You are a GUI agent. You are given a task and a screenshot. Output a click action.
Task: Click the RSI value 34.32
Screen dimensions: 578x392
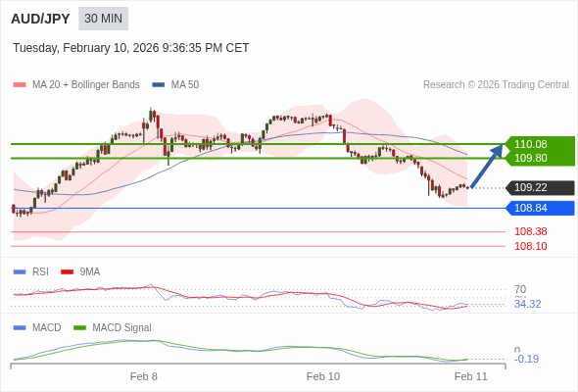pyautogui.click(x=527, y=304)
